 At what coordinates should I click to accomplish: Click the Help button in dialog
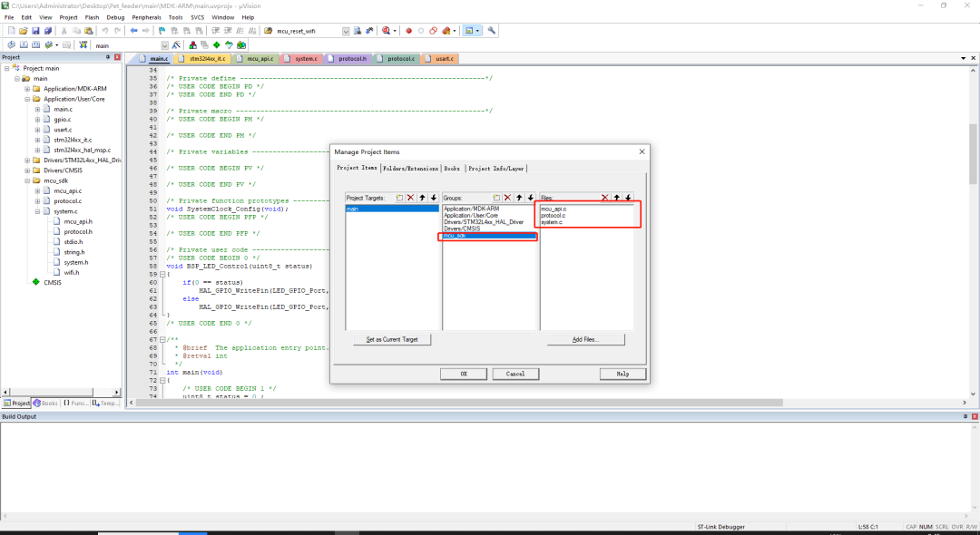click(x=622, y=374)
